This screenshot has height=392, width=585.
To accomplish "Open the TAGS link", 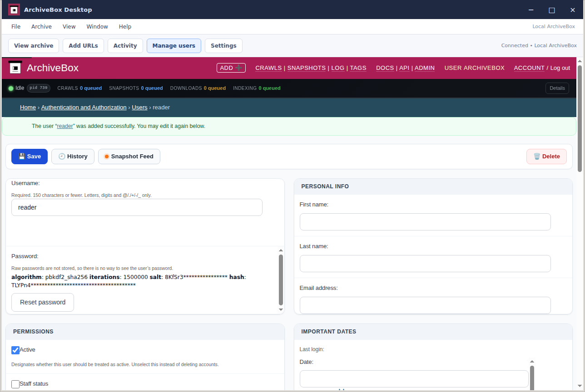I will pos(358,68).
